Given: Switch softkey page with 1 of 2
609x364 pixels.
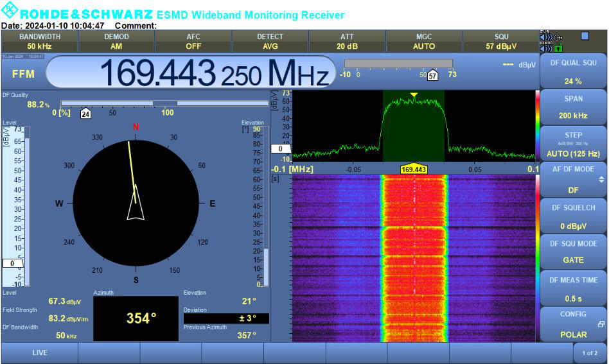Looking at the screenshot, I should (590, 352).
